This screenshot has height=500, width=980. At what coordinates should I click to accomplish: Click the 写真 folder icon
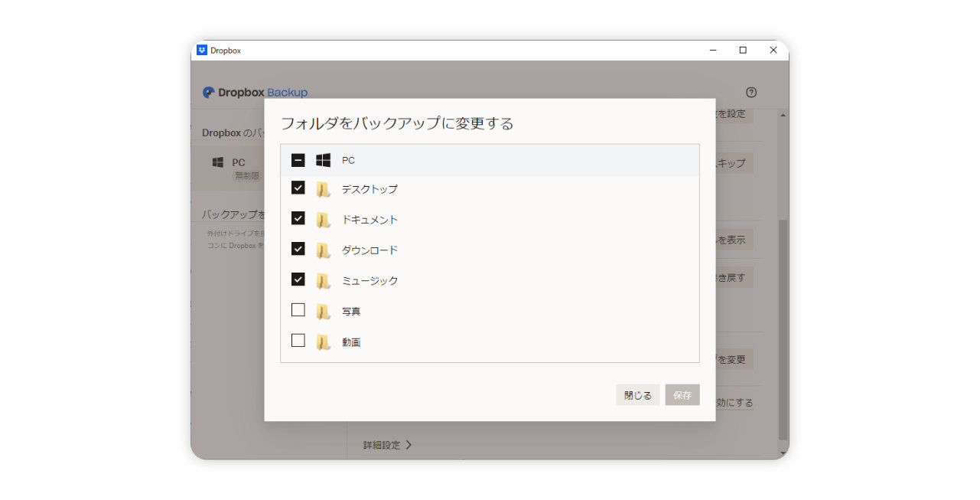[x=324, y=312]
